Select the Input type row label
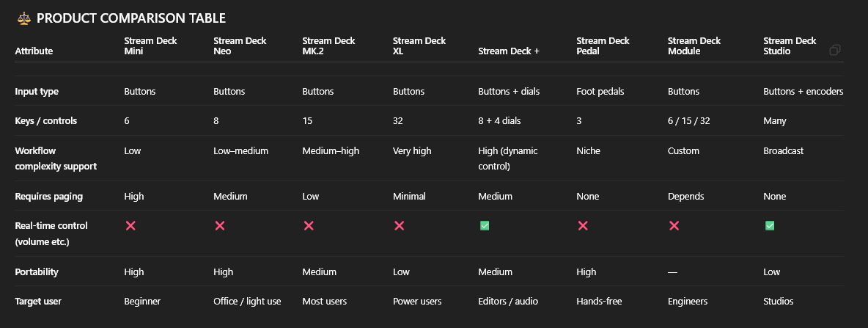Screen dimensions: 868x328 coord(37,92)
